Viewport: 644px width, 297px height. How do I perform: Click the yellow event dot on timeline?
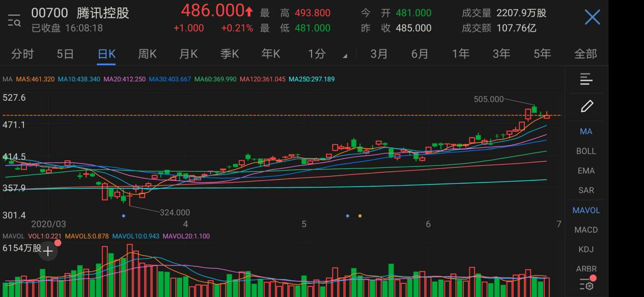(360, 216)
